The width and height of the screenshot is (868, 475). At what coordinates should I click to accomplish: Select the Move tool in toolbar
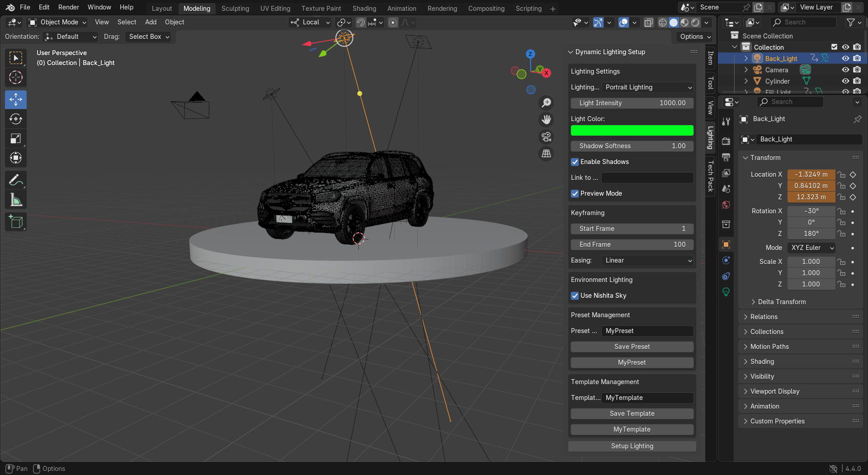pyautogui.click(x=16, y=99)
